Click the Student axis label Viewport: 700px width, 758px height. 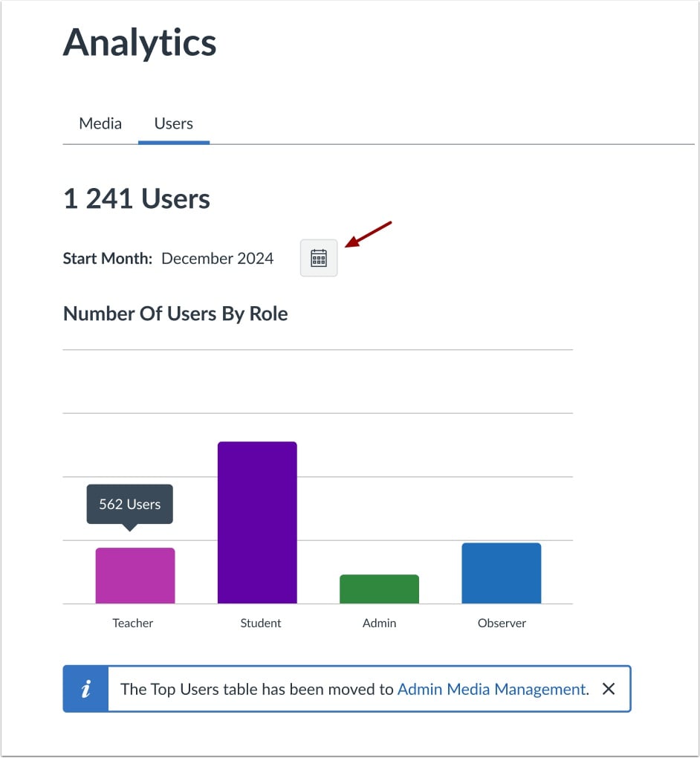click(260, 623)
